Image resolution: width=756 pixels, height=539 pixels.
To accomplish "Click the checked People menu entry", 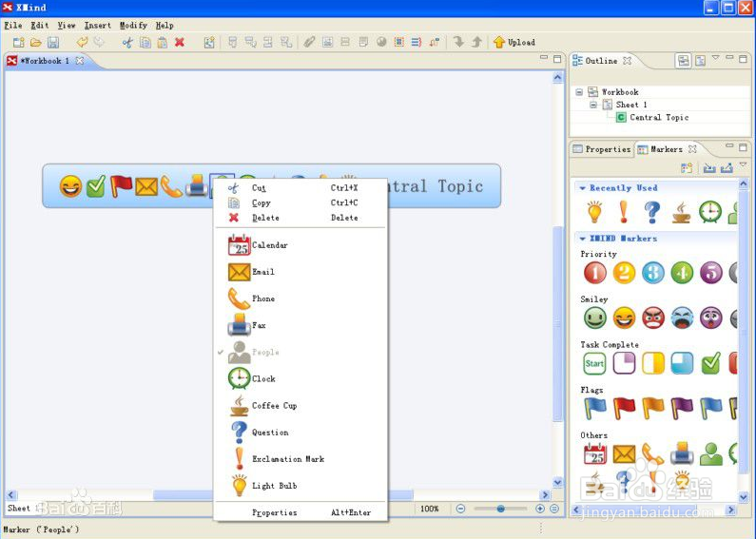I will coord(300,353).
